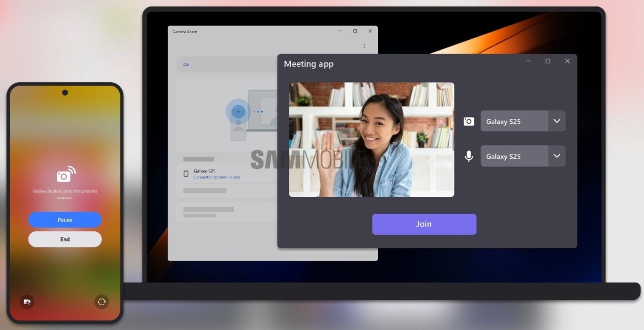Pause camera sharing on the phone

coord(65,219)
